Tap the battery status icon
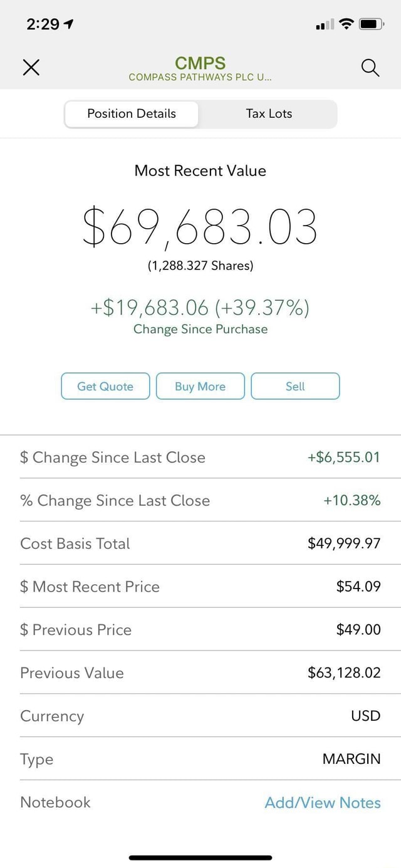This screenshot has width=401, height=868. (368, 24)
